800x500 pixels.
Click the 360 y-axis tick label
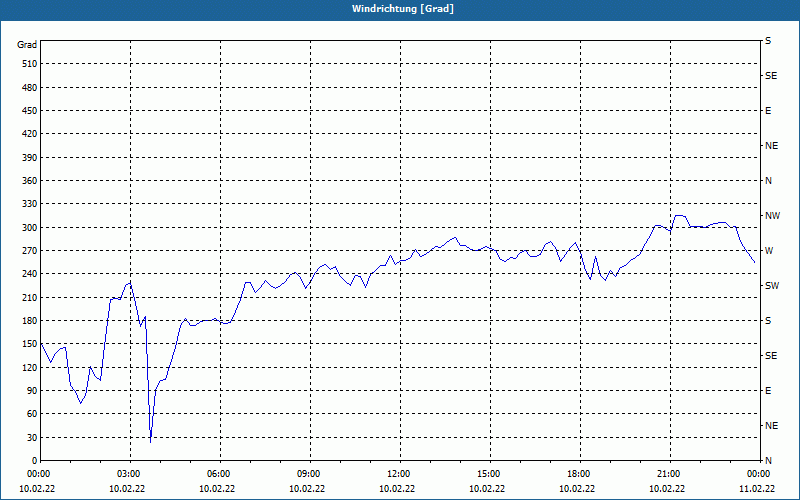coord(29,181)
